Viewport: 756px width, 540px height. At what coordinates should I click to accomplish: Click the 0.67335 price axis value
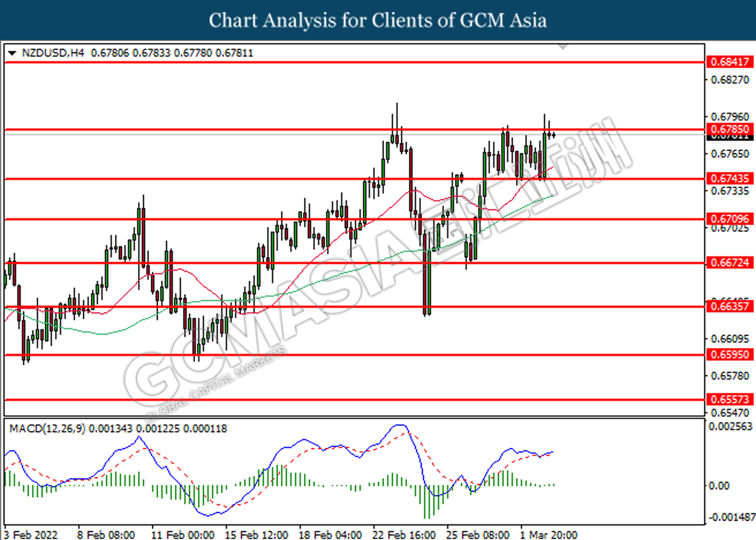(x=730, y=191)
